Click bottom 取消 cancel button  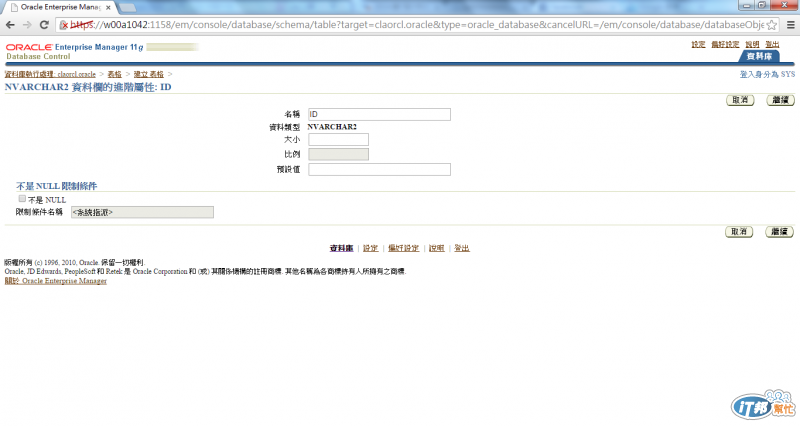pyautogui.click(x=739, y=232)
